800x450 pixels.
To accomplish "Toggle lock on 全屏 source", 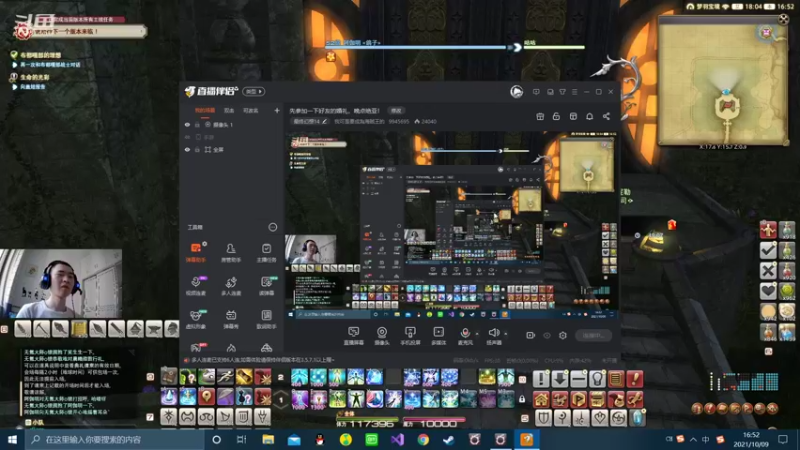I will tap(197, 149).
